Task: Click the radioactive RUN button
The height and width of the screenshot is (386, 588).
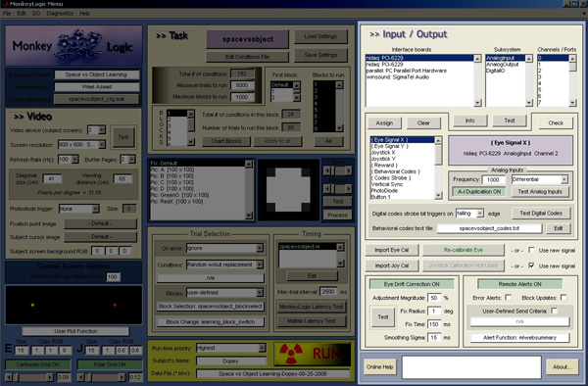Action: [313, 354]
